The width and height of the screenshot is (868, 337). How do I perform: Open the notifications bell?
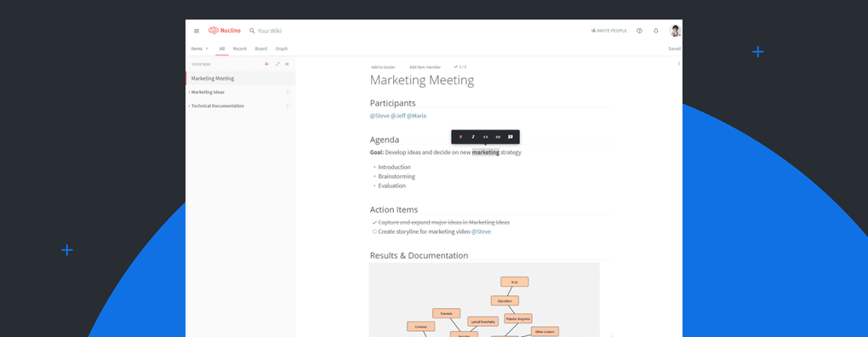click(x=656, y=31)
